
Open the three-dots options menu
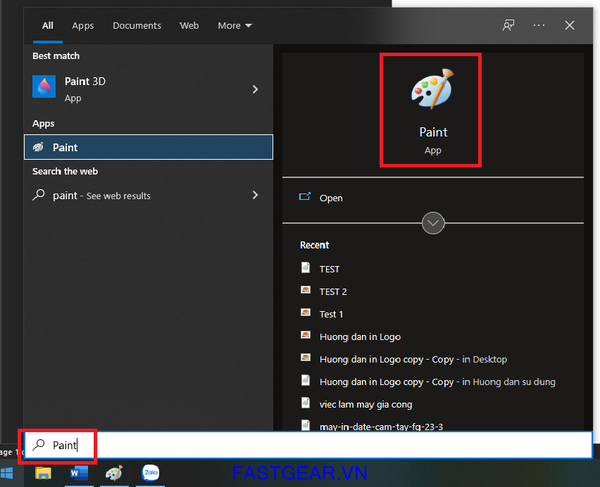click(539, 25)
